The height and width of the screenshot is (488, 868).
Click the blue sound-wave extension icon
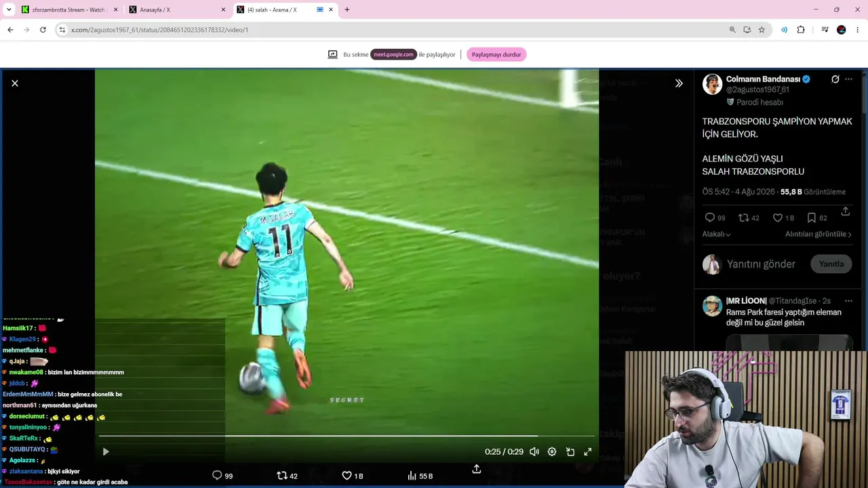[784, 30]
